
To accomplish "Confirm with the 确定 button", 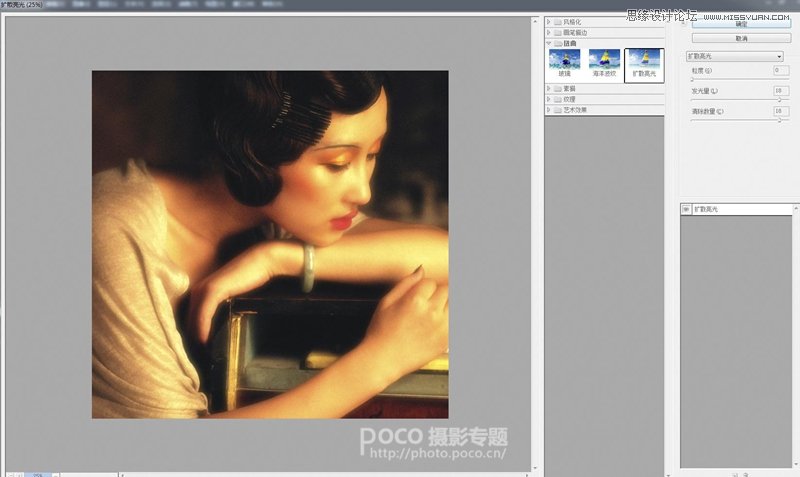I will pyautogui.click(x=741, y=24).
